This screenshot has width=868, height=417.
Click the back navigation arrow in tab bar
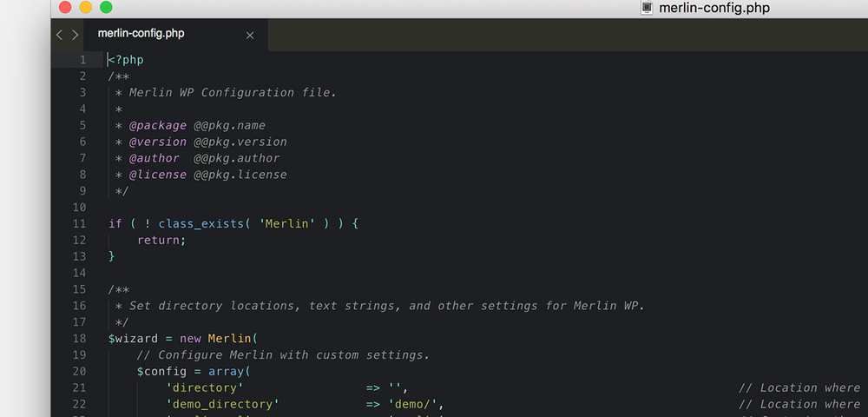(59, 35)
